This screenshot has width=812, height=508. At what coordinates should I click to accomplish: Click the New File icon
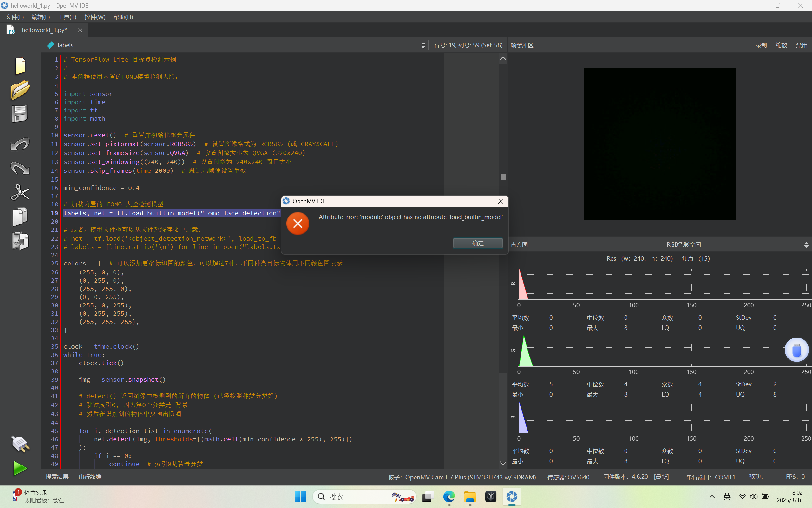20,66
